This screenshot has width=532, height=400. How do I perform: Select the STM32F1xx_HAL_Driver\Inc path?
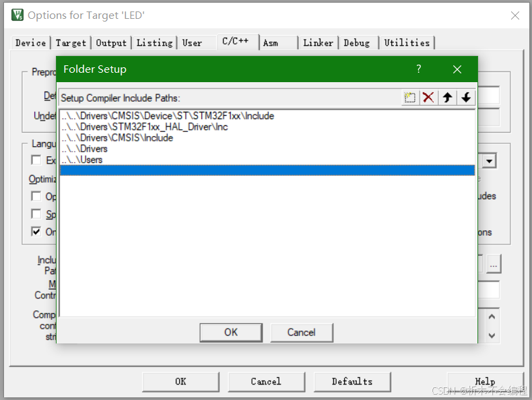pos(267,127)
